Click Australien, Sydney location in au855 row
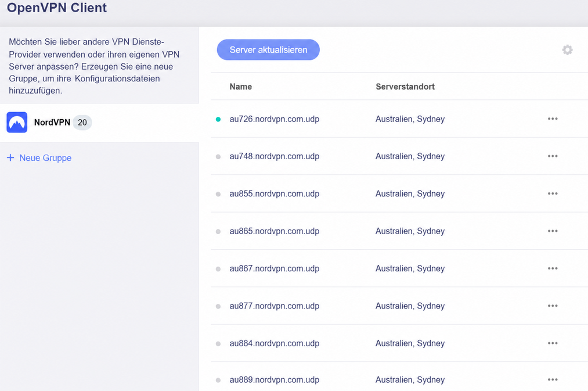The width and height of the screenshot is (588, 391). pos(410,194)
